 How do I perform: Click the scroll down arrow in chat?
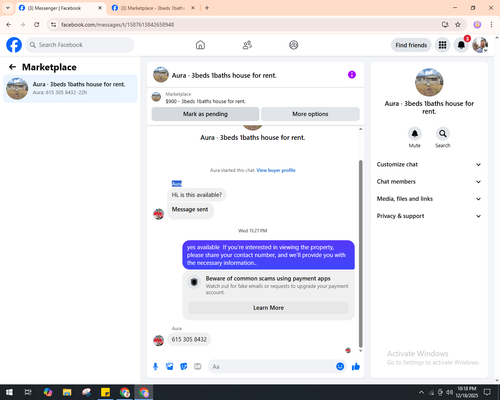tap(360, 351)
